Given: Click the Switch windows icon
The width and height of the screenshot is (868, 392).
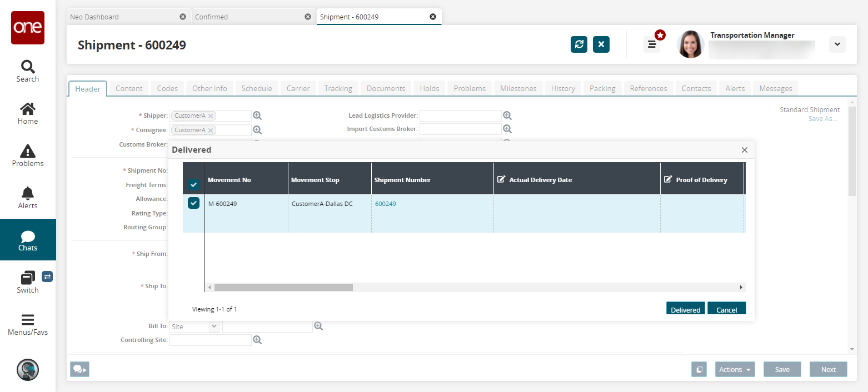Looking at the screenshot, I should [x=27, y=282].
